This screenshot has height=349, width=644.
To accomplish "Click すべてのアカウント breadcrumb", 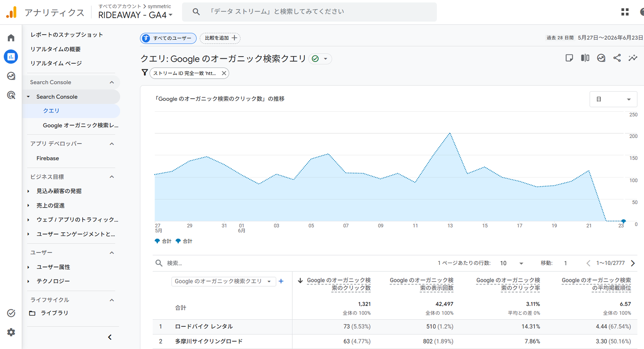I will click(x=119, y=6).
